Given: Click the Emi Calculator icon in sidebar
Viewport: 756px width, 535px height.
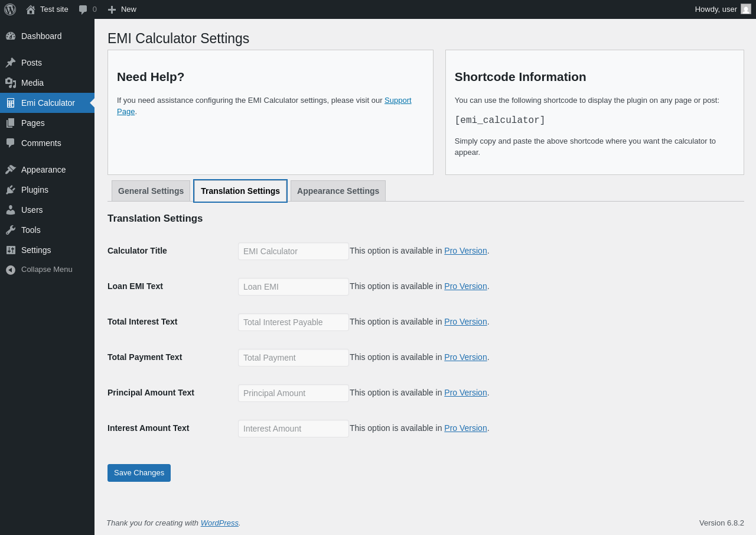Looking at the screenshot, I should [11, 103].
